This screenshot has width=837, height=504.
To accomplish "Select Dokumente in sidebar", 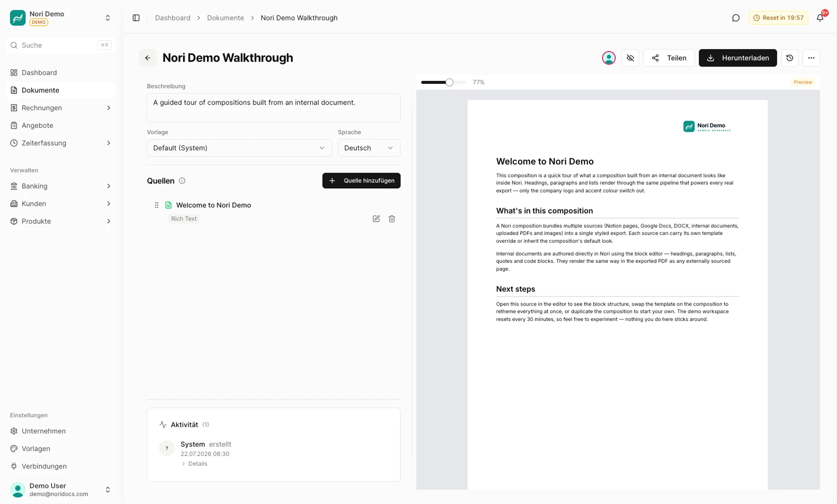I will [61, 90].
